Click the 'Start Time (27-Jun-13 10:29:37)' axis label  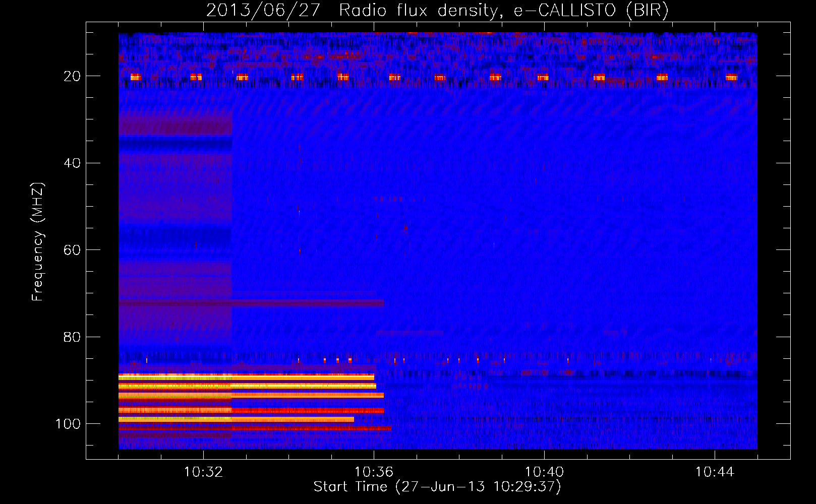437,487
